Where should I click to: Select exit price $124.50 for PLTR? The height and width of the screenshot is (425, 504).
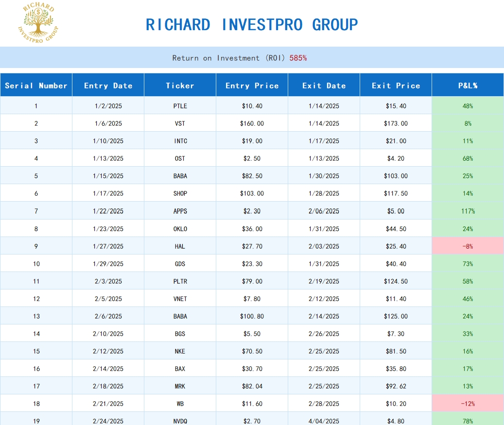(396, 281)
